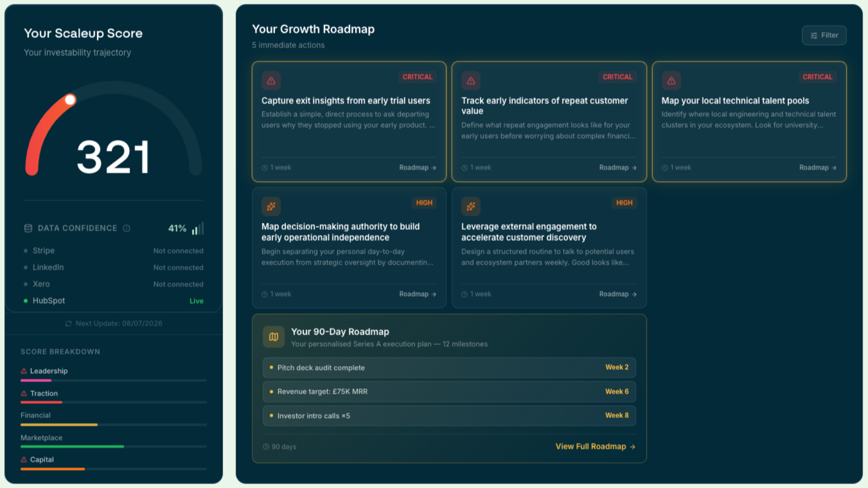The height and width of the screenshot is (488, 868).
Task: Click the Marketplace score progress bar
Action: tap(113, 446)
